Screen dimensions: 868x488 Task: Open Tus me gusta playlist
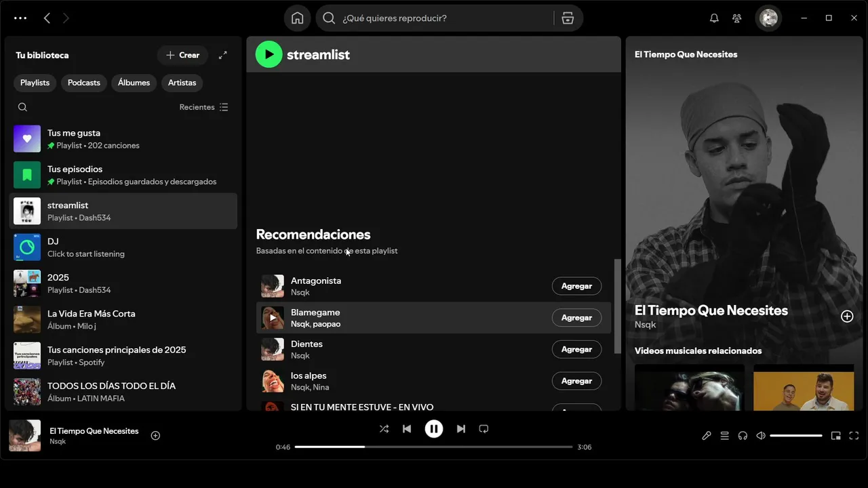tap(123, 139)
